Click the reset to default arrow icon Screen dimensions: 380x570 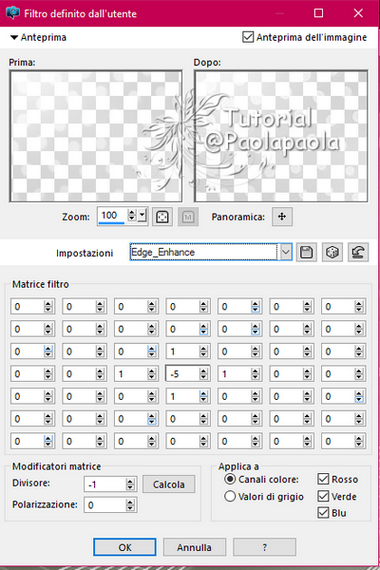tap(358, 252)
